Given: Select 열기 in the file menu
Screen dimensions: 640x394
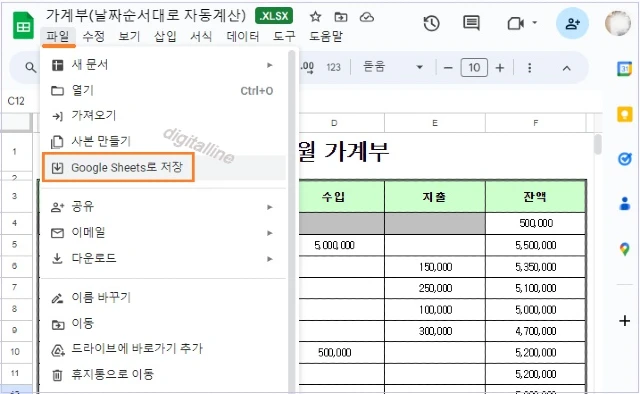Looking at the screenshot, I should point(163,90).
